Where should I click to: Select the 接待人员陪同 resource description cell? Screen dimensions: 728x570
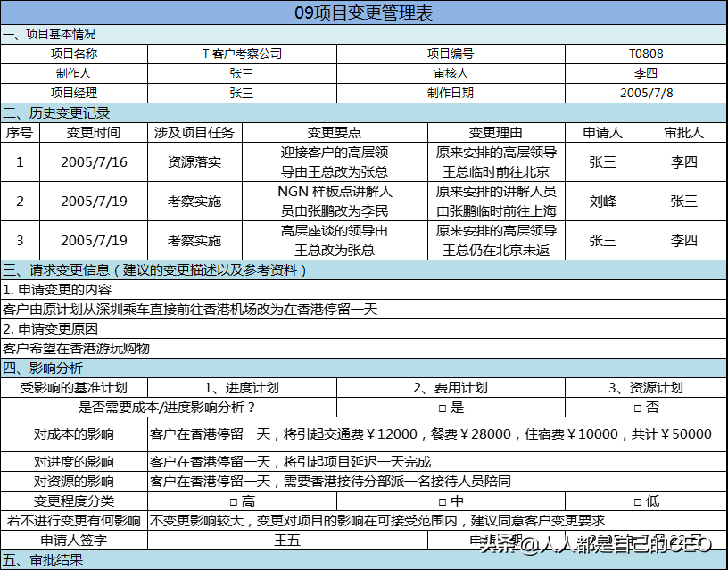pos(437,482)
